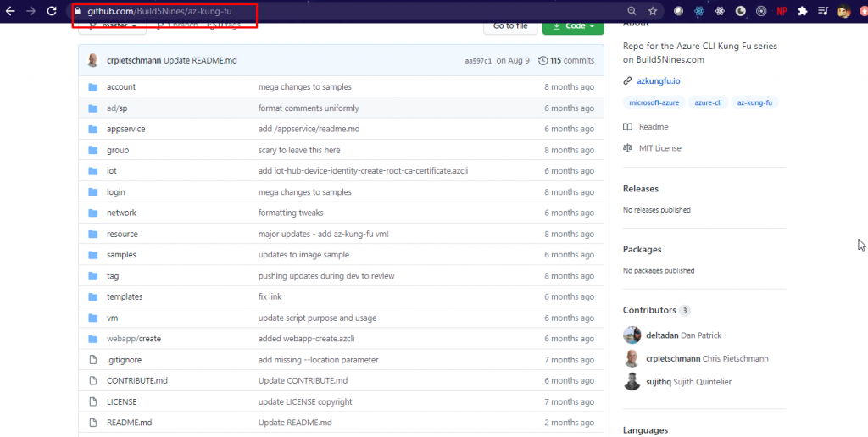Open the azkungfu.io website link
The height and width of the screenshot is (437, 868).
click(658, 81)
